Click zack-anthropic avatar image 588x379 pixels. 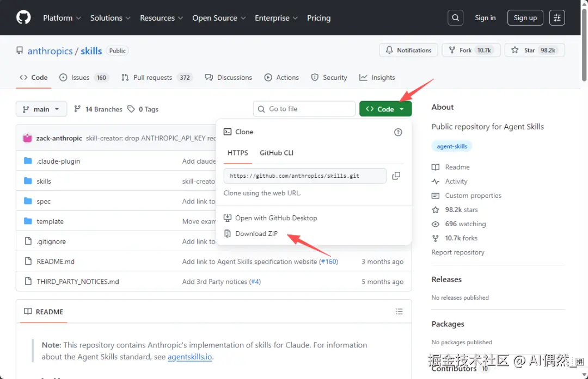27,138
